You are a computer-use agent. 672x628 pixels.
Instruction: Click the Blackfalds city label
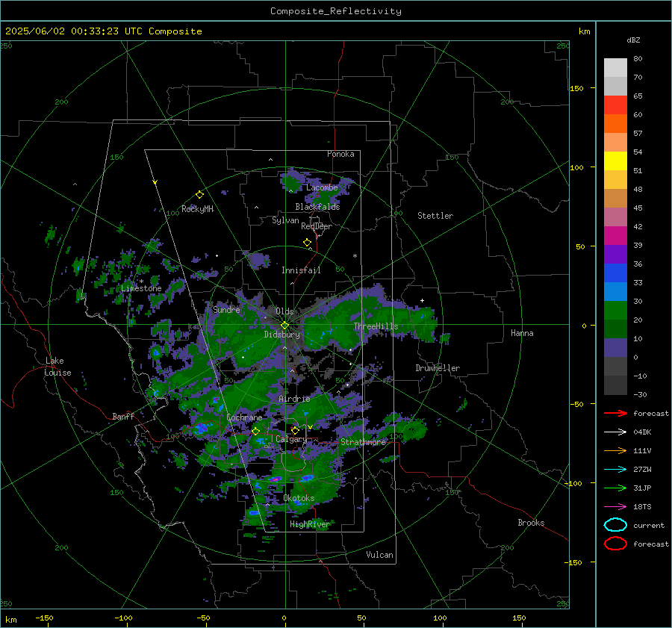click(x=317, y=207)
